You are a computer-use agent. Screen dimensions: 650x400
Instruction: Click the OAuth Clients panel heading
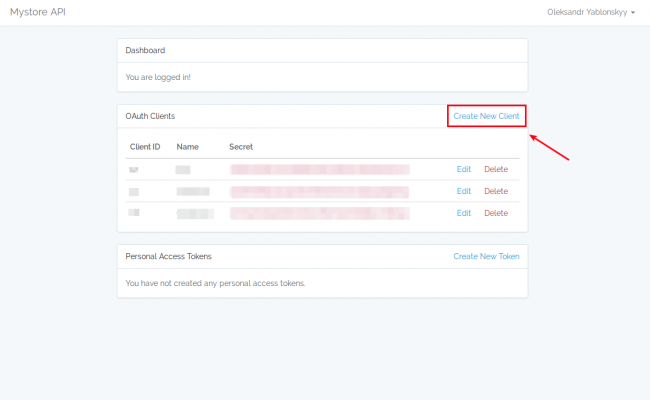[150, 116]
